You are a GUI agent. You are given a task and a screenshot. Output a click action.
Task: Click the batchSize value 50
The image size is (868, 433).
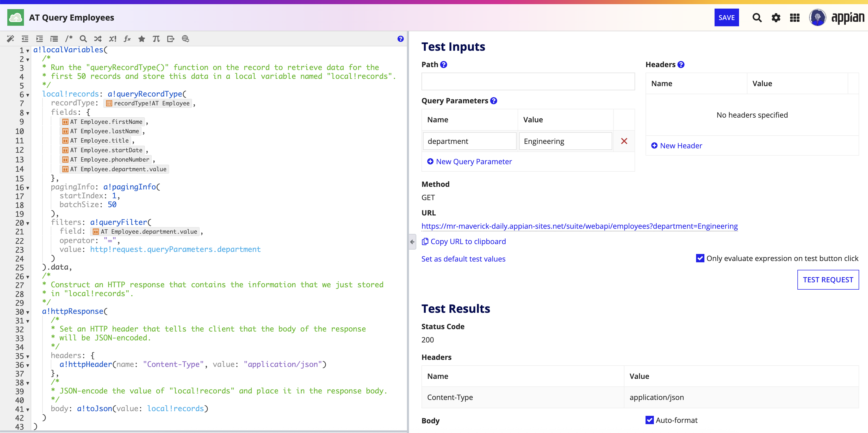click(112, 204)
